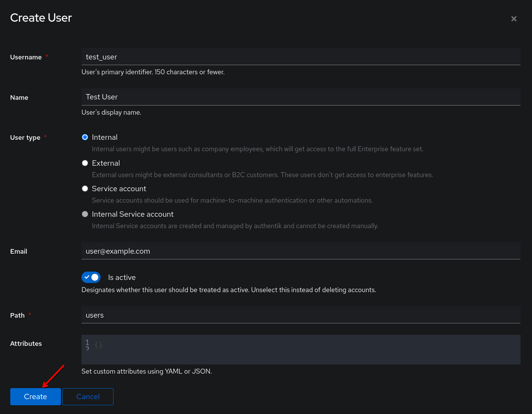The height and width of the screenshot is (414, 532).
Task: Click the Attributes field label
Action: [26, 344]
